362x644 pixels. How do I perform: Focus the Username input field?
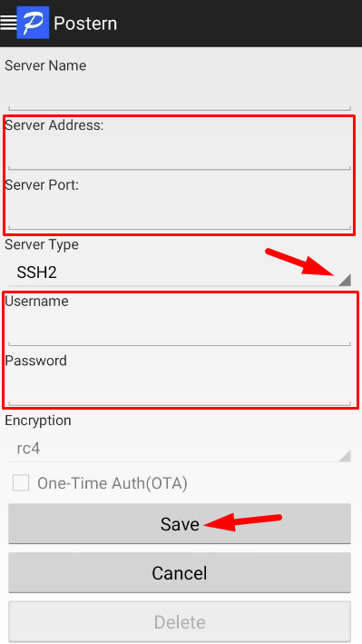(x=180, y=330)
